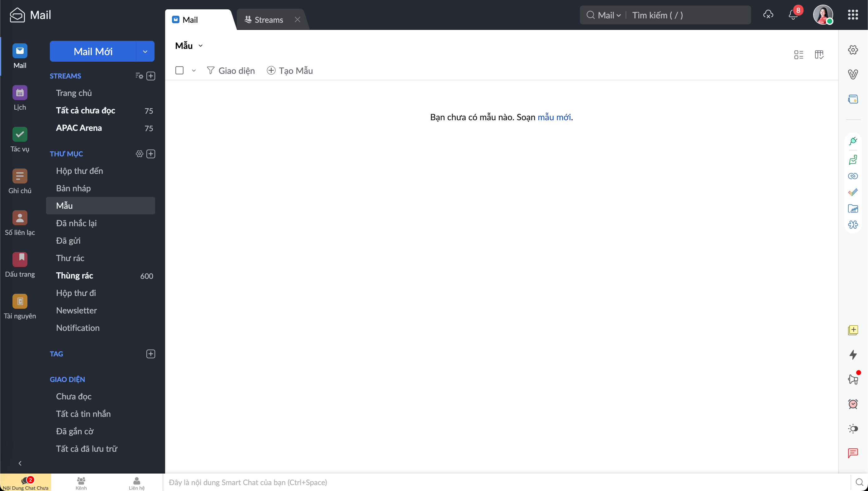Click the mẫu mới hyperlink
This screenshot has width=868, height=491.
click(554, 117)
